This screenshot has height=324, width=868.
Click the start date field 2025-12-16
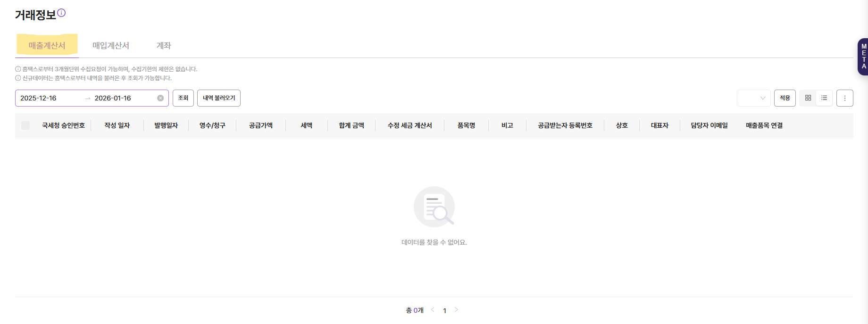tap(47, 98)
